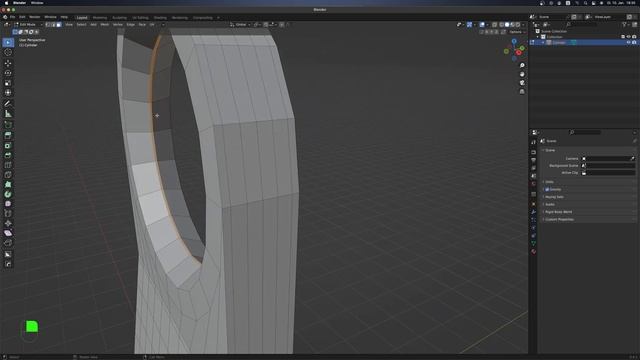This screenshot has height=360, width=640.
Task: Open the Vertex menu in viewport header
Action: [118, 24]
